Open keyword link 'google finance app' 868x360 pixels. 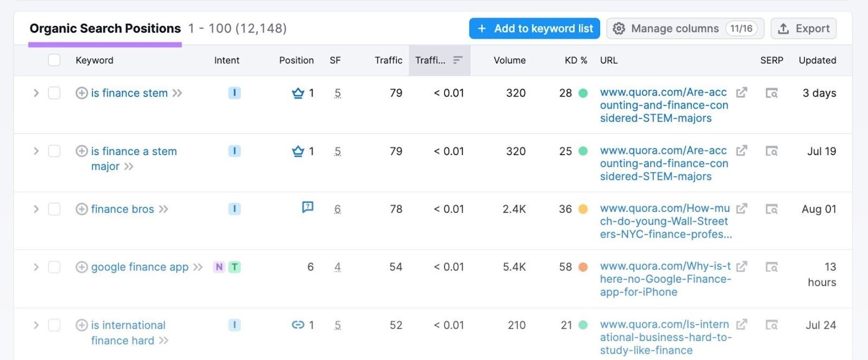tap(140, 267)
